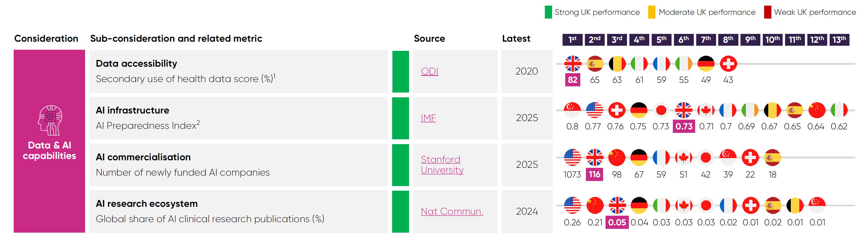This screenshot has width=868, height=245.
Task: Open the IMF source link
Action: coord(428,118)
